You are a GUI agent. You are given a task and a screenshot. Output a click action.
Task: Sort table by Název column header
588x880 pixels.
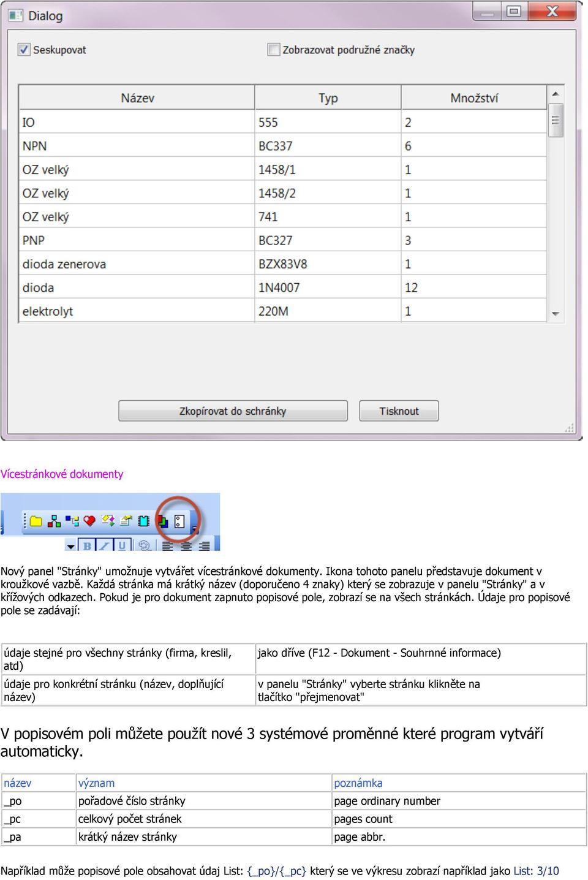pyautogui.click(x=137, y=97)
